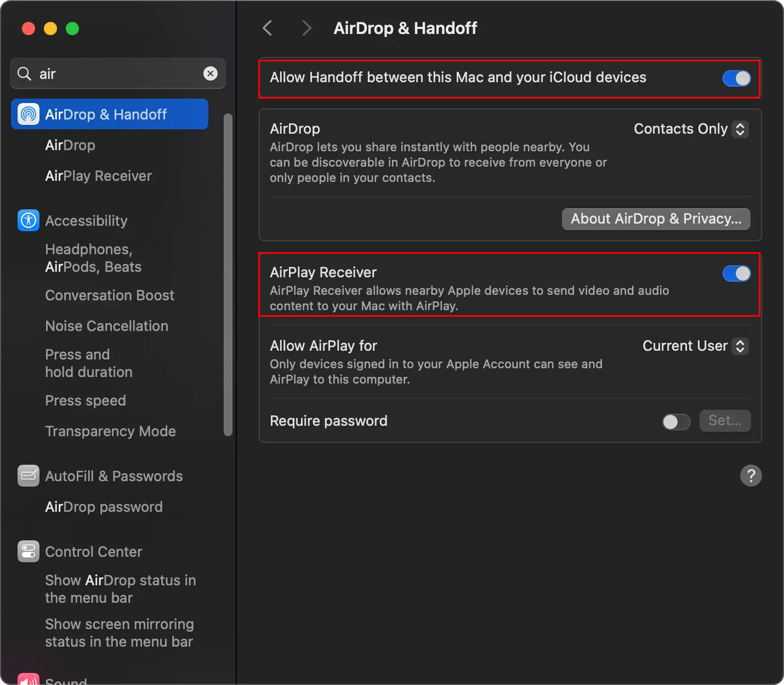Clear the search field text
Screen dimensions: 784x685
pos(211,73)
